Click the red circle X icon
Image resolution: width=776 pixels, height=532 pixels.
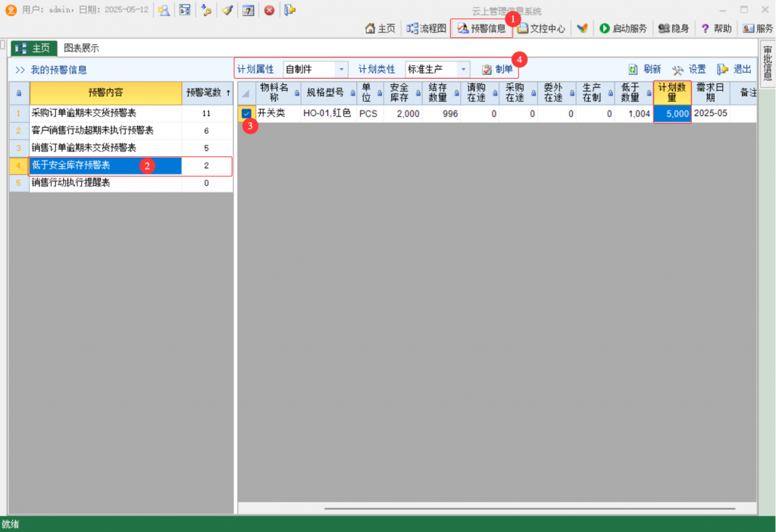[x=269, y=10]
